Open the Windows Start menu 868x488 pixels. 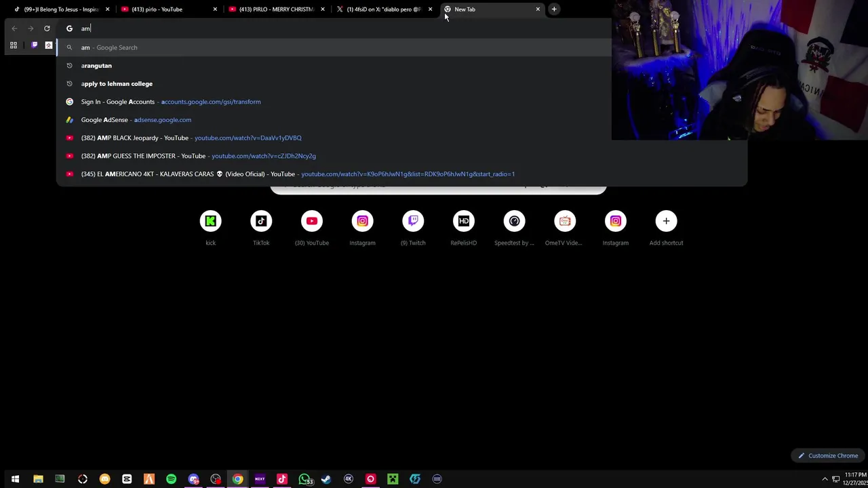[x=15, y=479]
